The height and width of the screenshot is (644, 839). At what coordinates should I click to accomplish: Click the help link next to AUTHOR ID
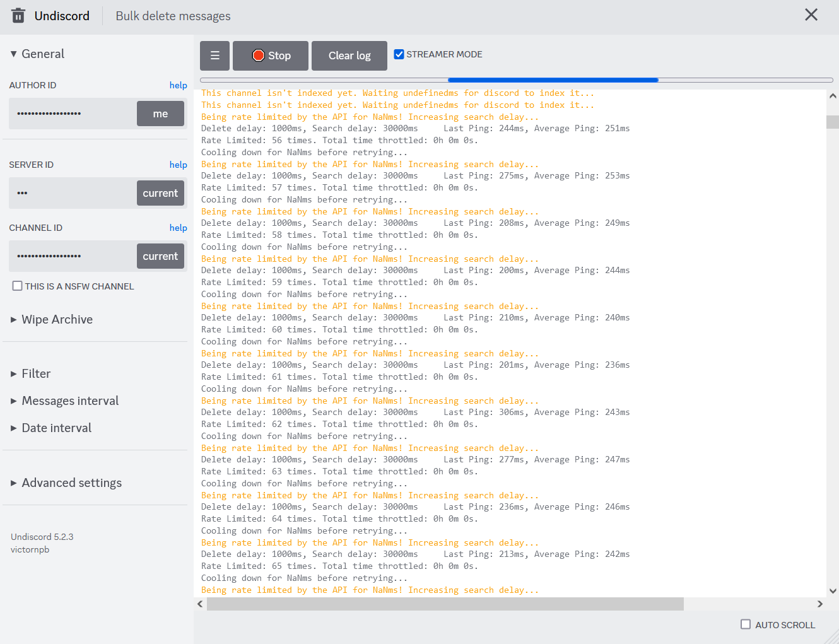tap(179, 85)
